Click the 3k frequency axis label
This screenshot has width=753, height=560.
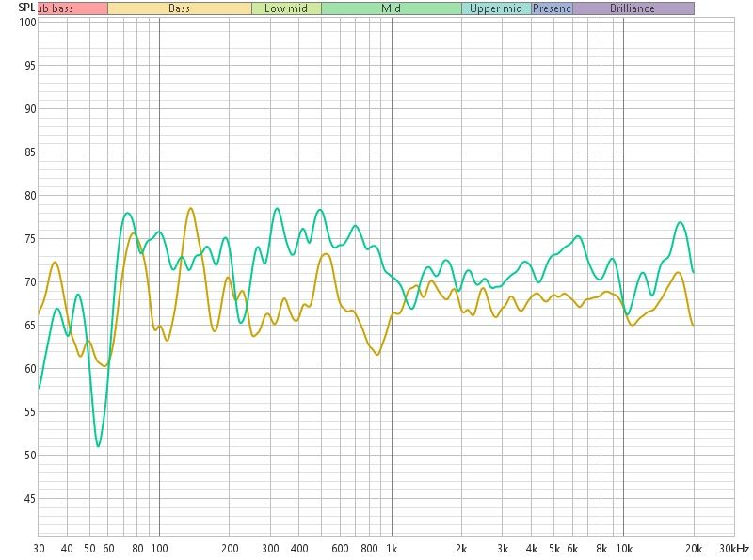coord(503,549)
